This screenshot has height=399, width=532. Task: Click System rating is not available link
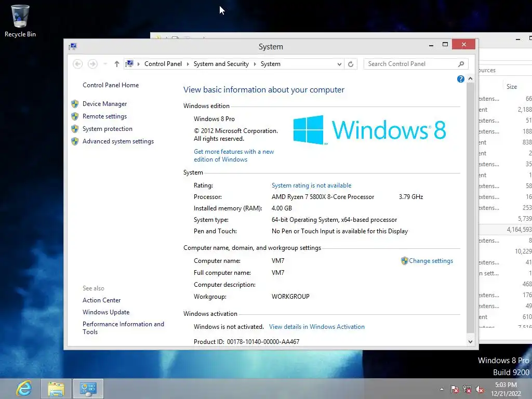(x=312, y=185)
